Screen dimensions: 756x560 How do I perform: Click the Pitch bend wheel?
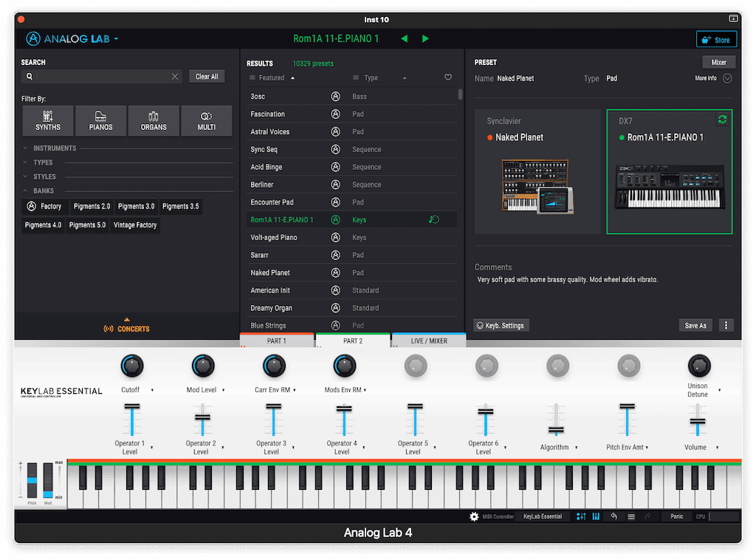[x=32, y=480]
